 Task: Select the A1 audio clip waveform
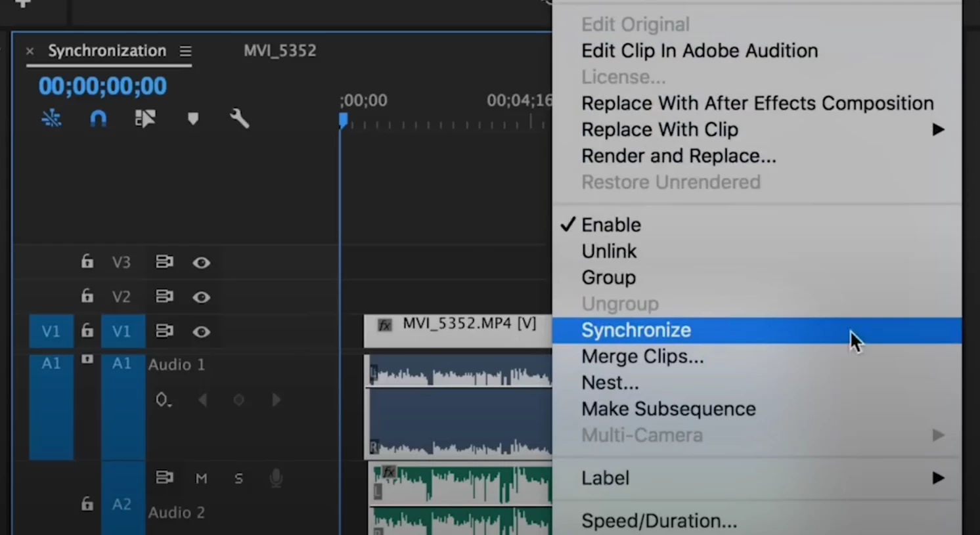(458, 407)
